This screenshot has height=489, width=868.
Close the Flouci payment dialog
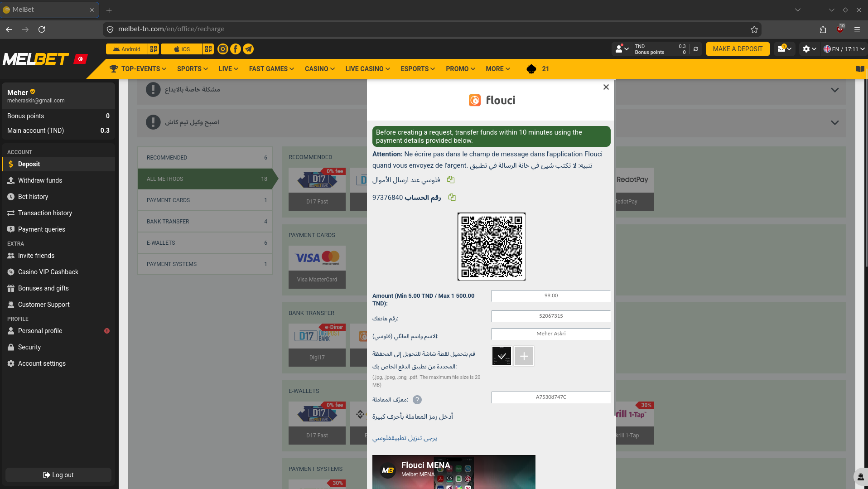coord(606,87)
